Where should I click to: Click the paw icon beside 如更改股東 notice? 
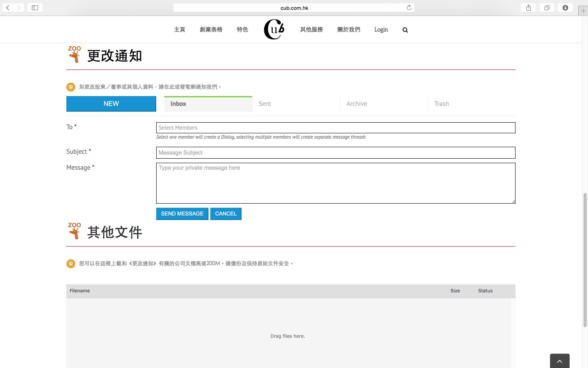[x=71, y=87]
